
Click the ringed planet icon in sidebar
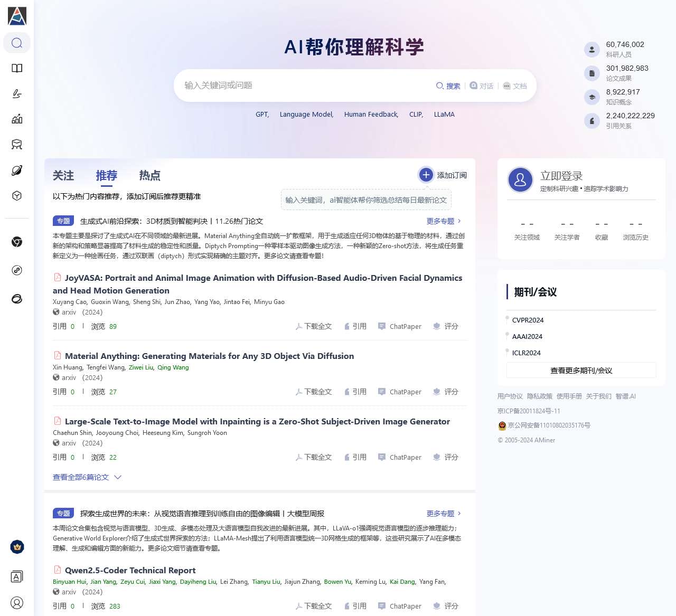coord(17,170)
